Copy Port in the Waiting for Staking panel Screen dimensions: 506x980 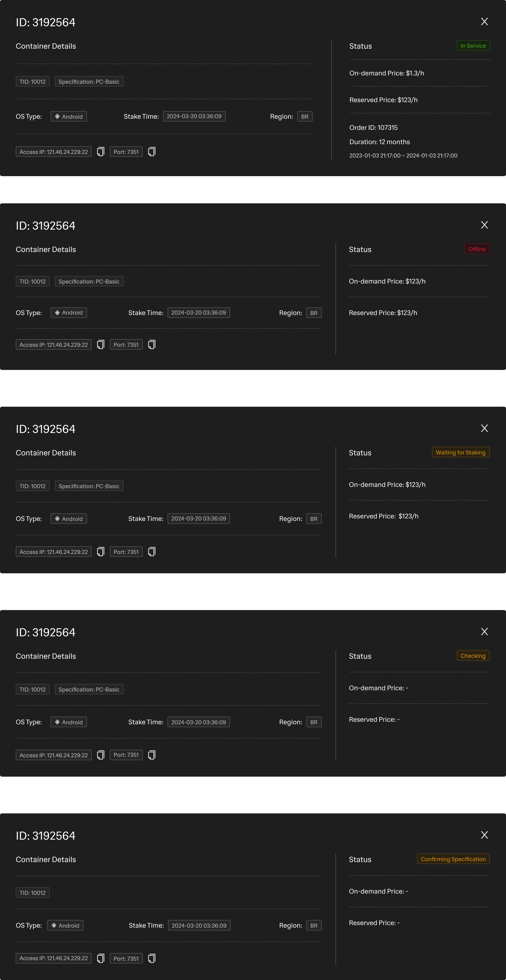point(151,552)
